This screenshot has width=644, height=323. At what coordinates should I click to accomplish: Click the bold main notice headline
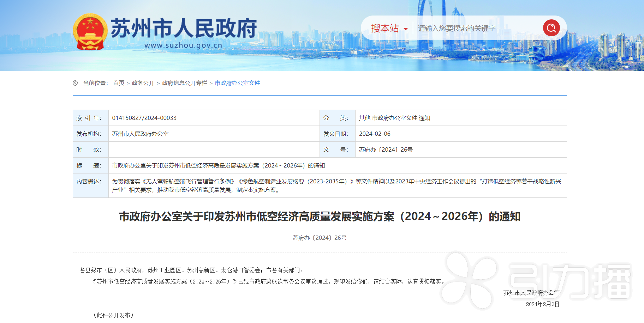pyautogui.click(x=320, y=217)
